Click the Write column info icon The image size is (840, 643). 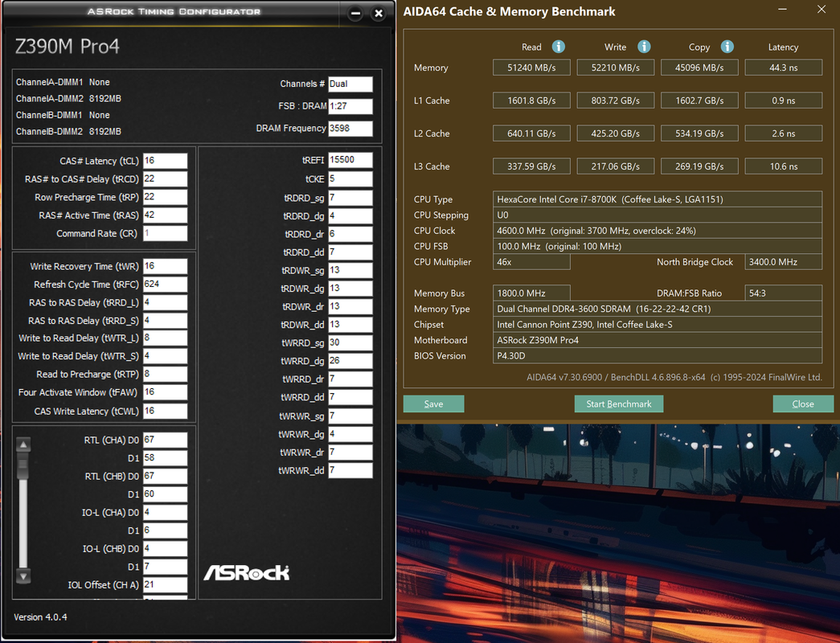644,47
